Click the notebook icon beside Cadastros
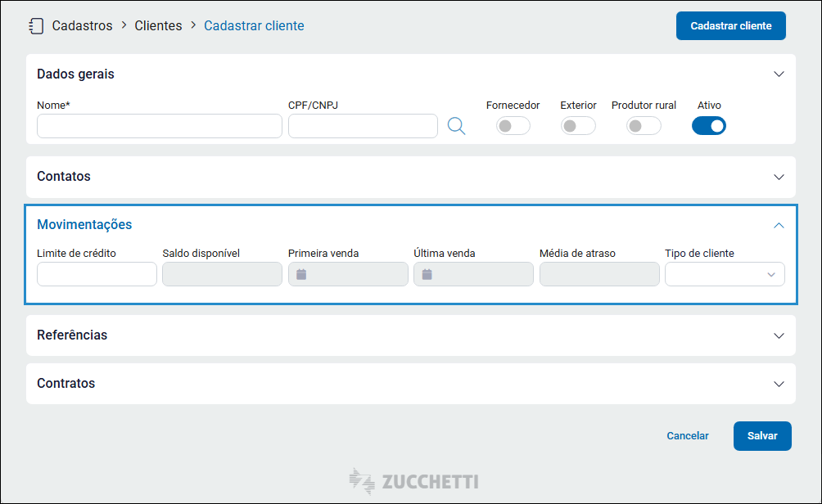The height and width of the screenshot is (504, 822). point(35,25)
